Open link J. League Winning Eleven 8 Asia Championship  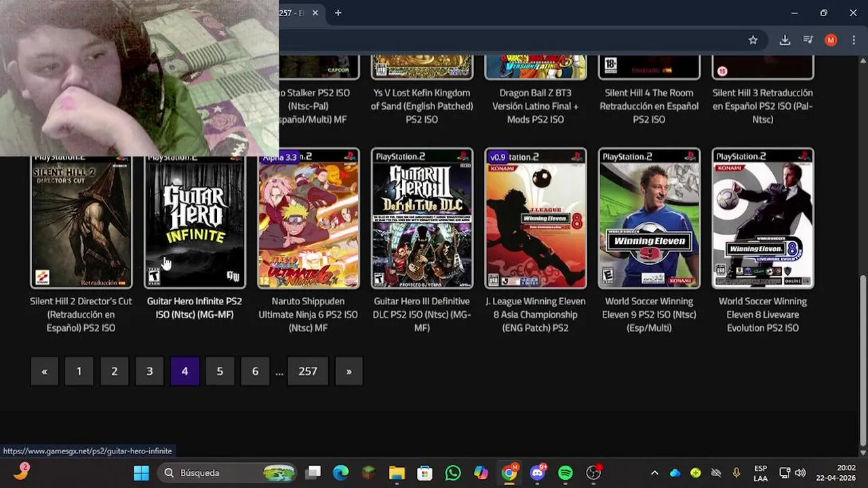tap(536, 314)
